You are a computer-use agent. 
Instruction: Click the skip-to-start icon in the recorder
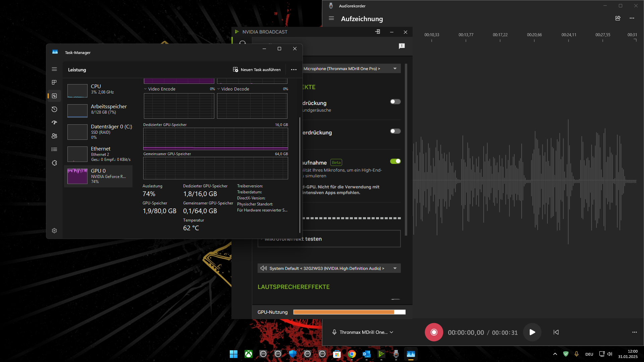point(556,332)
